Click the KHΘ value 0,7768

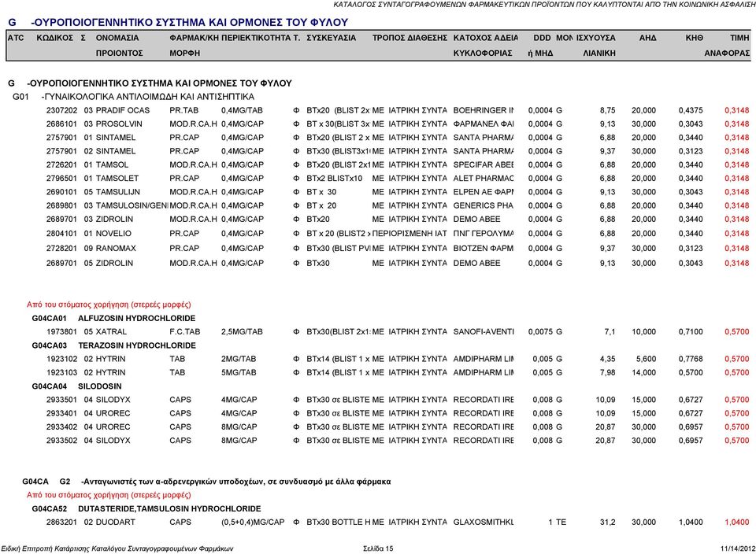point(691,359)
